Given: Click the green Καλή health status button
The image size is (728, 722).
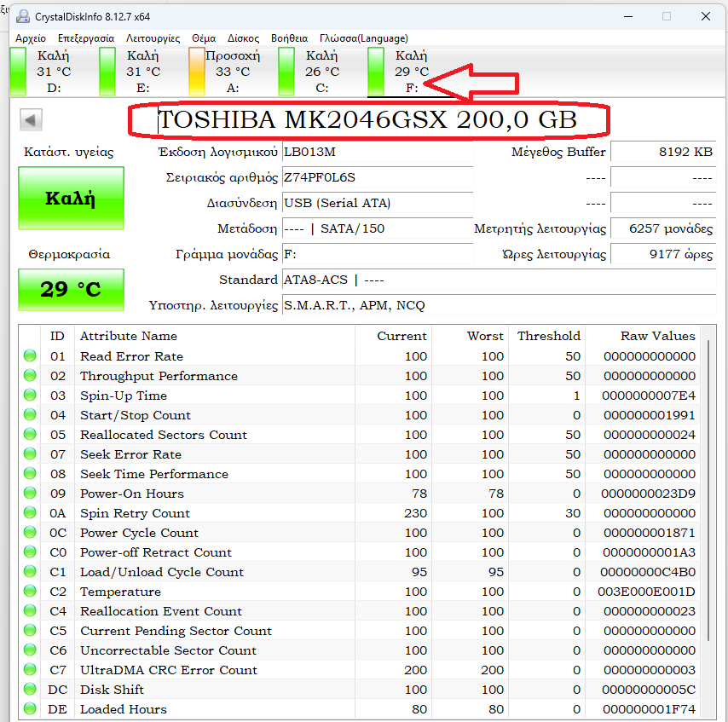Looking at the screenshot, I should coord(71,199).
